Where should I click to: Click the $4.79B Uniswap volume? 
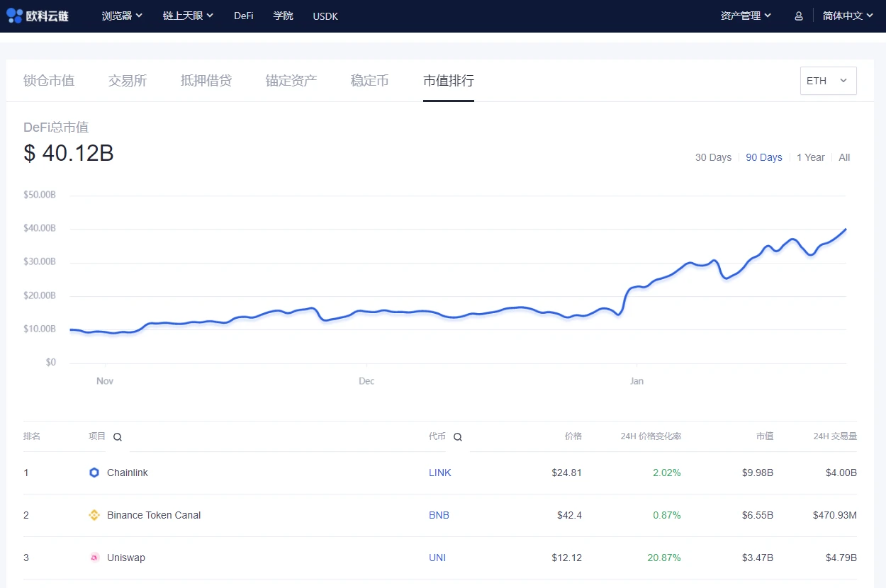pyautogui.click(x=841, y=558)
